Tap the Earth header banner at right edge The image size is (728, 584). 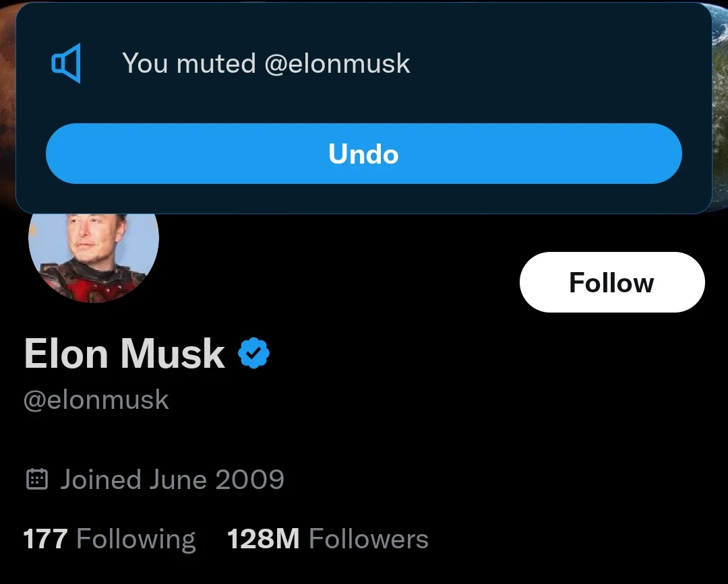point(719,101)
